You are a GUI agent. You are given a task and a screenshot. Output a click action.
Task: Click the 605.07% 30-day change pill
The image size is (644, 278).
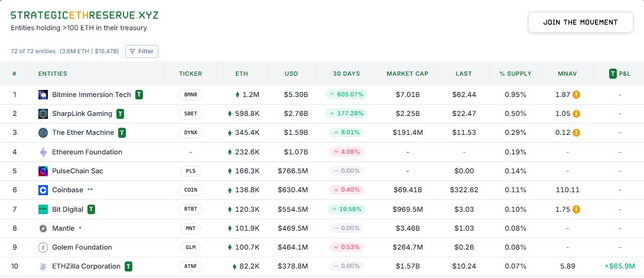[346, 95]
